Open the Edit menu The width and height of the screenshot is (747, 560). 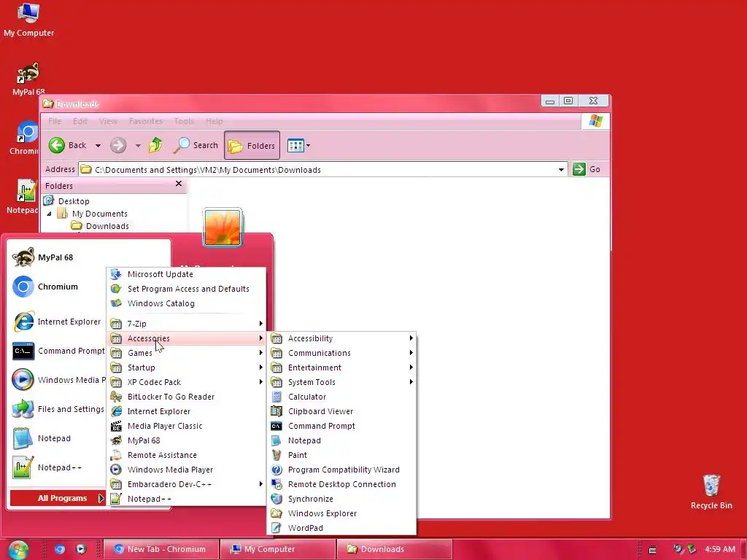(x=80, y=121)
